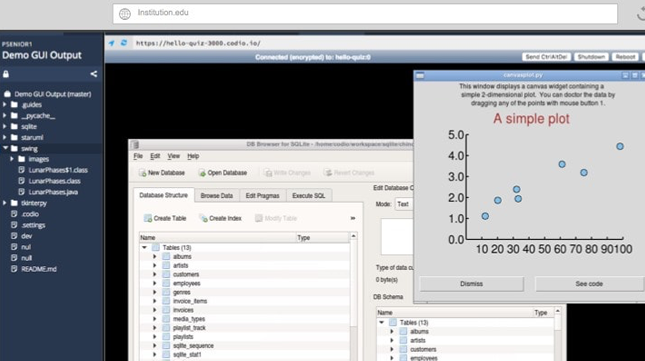The image size is (645, 361).
Task: Click the Dismiss button
Action: [x=471, y=284]
